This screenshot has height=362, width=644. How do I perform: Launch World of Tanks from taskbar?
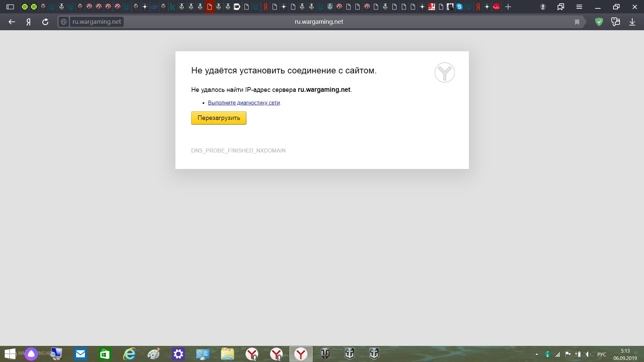pos(325,354)
